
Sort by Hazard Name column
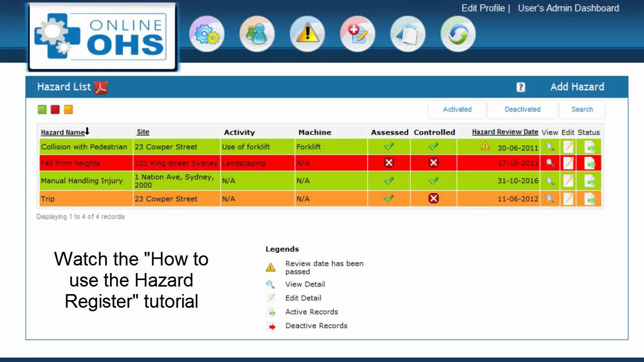click(62, 132)
